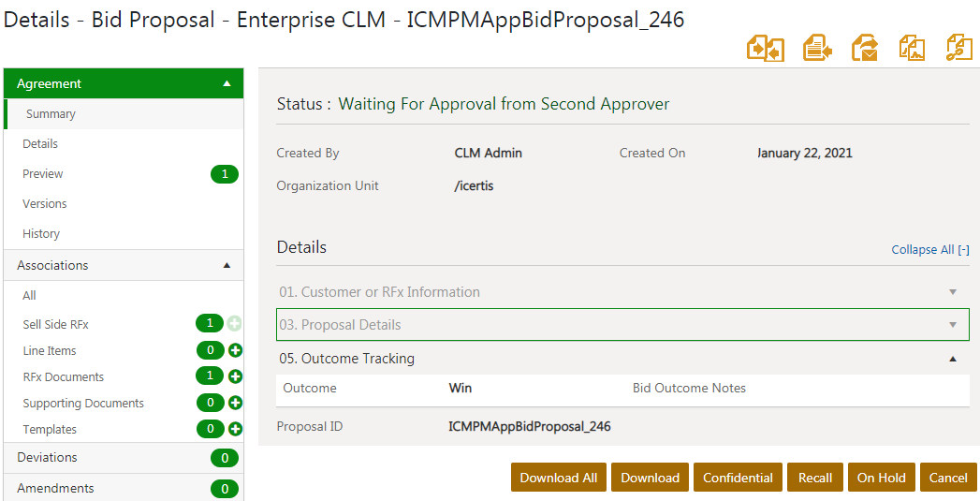Click the linked documents chain icon

pyautogui.click(x=959, y=48)
